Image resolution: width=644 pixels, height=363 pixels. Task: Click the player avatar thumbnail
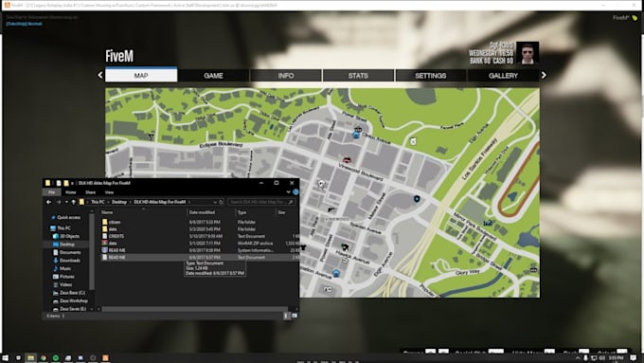click(528, 53)
